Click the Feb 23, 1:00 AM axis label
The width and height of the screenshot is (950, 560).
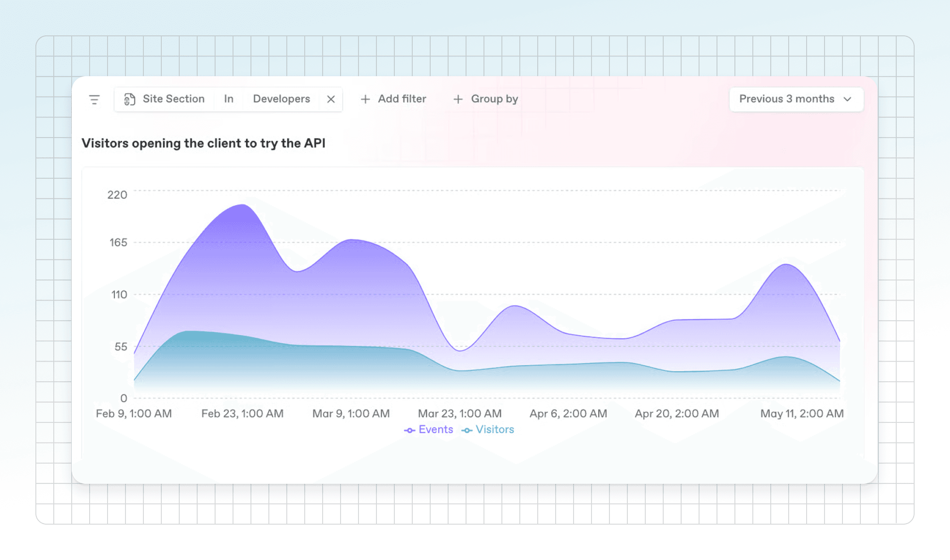(x=242, y=414)
